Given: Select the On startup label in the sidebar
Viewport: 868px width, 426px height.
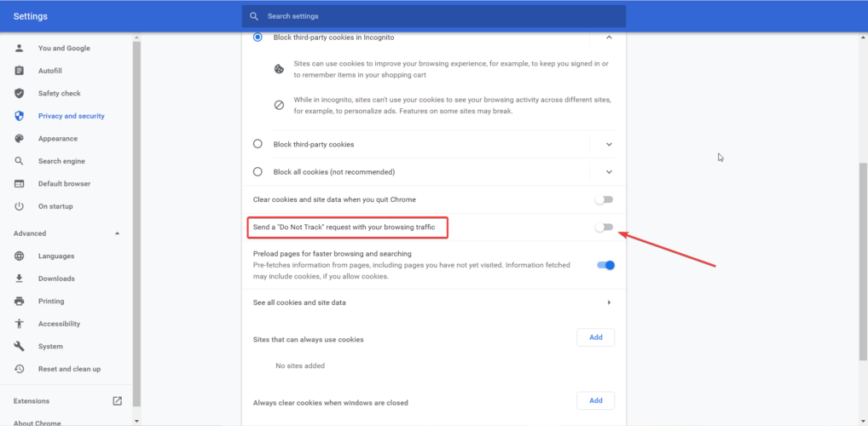Looking at the screenshot, I should tap(55, 206).
